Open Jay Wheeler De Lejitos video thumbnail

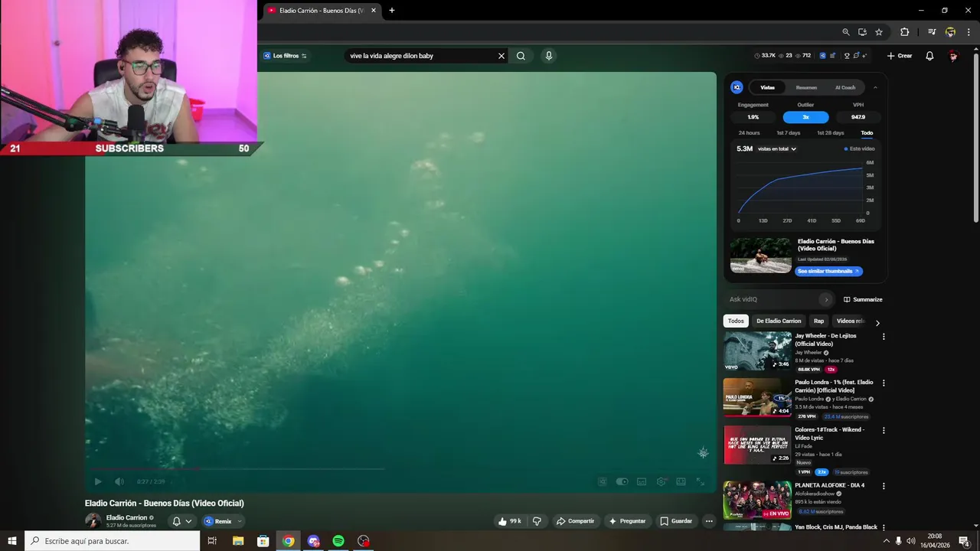coord(757,351)
